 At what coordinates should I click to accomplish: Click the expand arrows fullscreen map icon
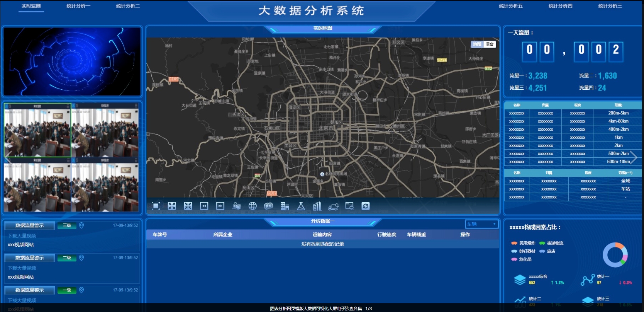[x=172, y=206]
